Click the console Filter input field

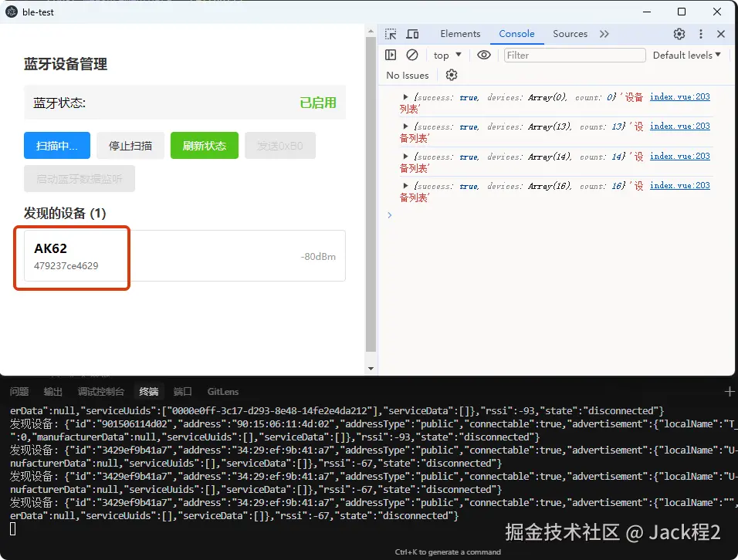coord(574,55)
